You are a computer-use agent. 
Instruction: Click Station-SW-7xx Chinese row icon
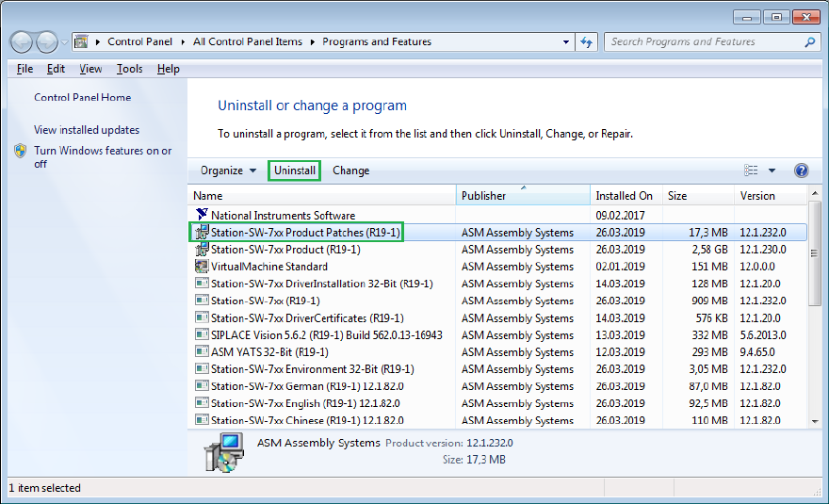[202, 420]
